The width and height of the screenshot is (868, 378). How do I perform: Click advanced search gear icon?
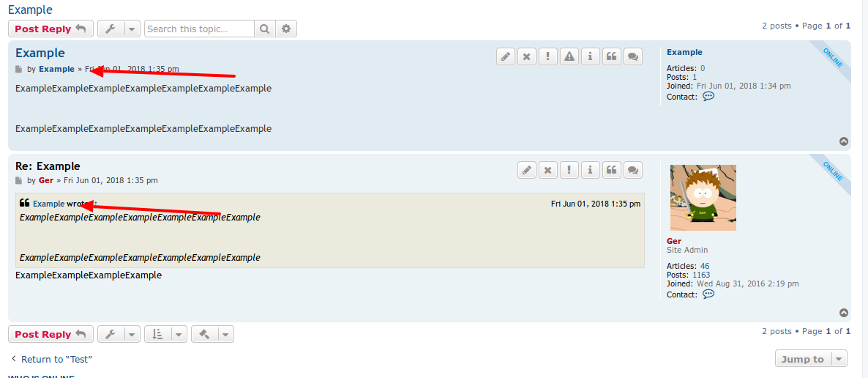click(286, 29)
